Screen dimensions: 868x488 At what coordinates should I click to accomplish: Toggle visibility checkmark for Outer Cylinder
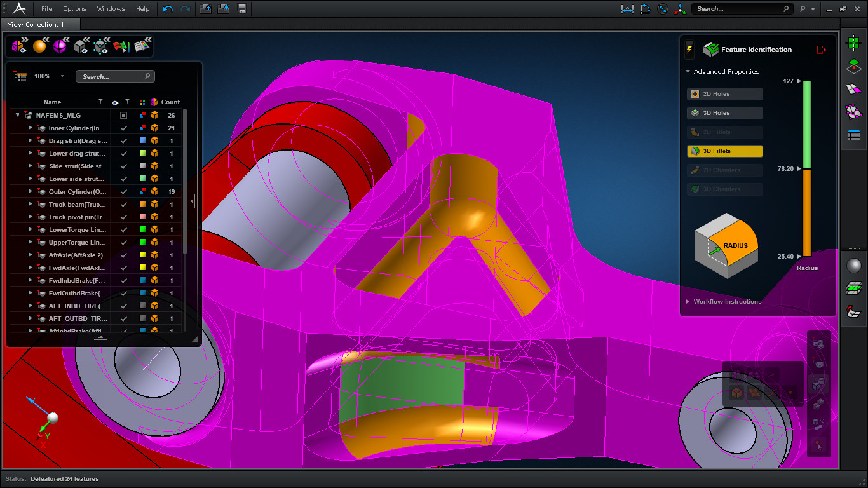click(124, 191)
